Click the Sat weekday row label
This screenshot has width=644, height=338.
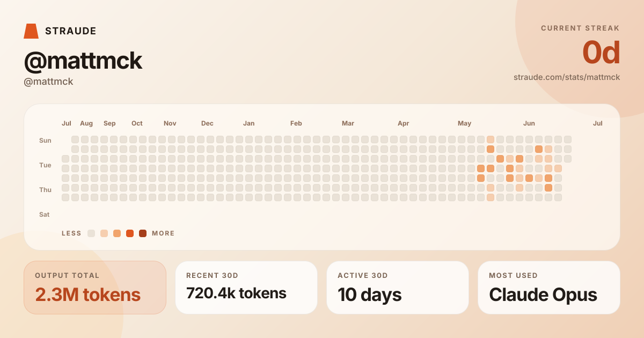(44, 215)
